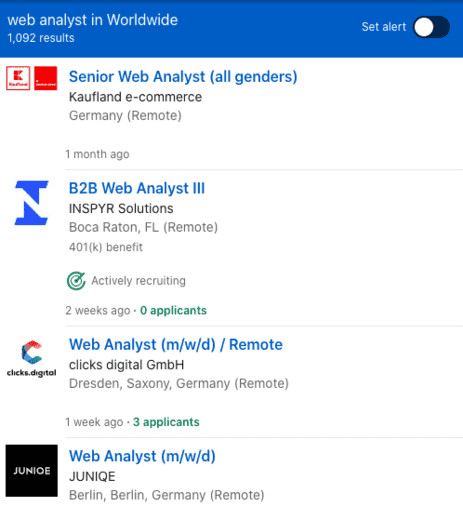
Task: Click the JUNIQE black logo thumbnail
Action: [x=32, y=471]
